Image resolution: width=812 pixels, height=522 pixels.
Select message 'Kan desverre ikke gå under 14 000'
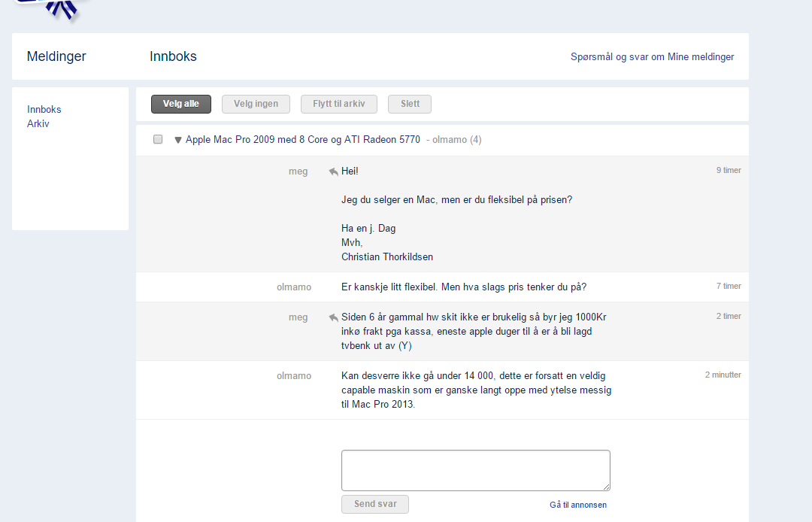pos(442,390)
